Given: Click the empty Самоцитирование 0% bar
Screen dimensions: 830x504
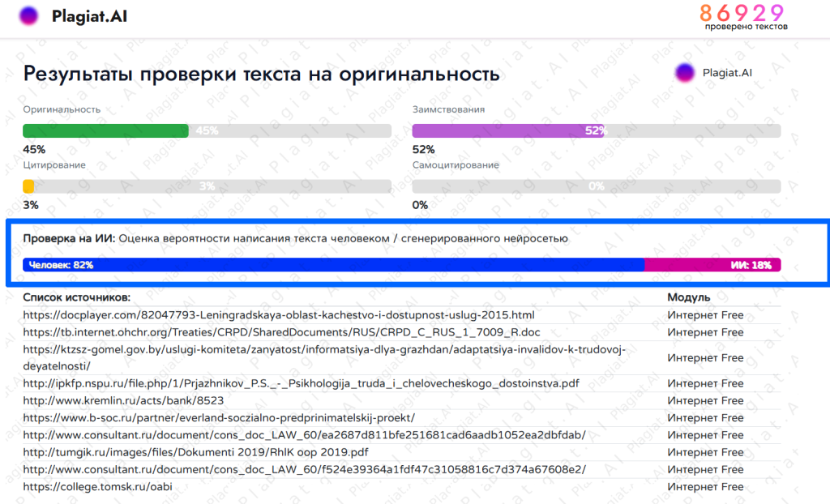Looking at the screenshot, I should coord(597,186).
